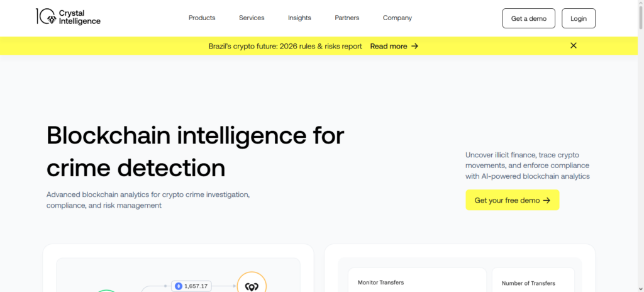Click the Advanced blockchain analytics subtitle text

pyautogui.click(x=148, y=199)
